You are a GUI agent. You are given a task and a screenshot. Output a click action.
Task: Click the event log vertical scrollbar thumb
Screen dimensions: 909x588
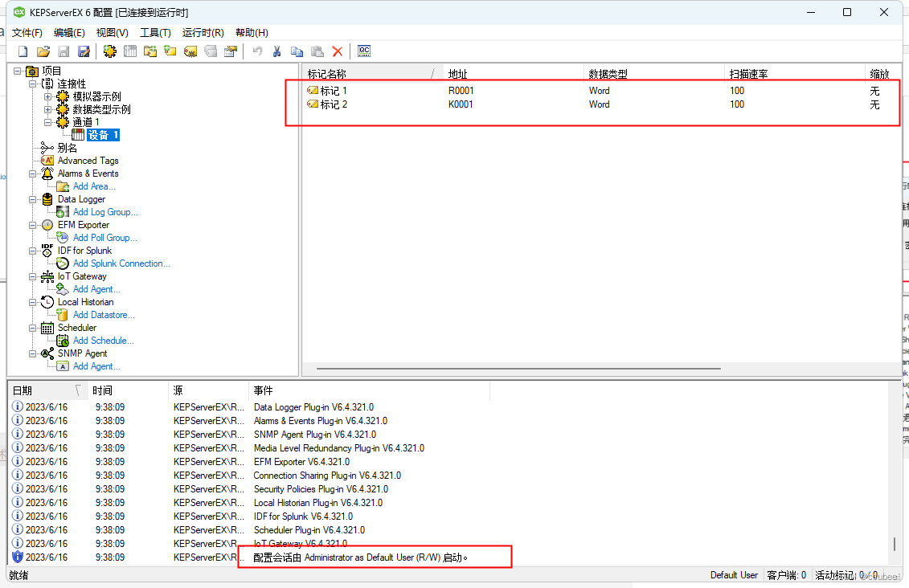click(x=894, y=544)
